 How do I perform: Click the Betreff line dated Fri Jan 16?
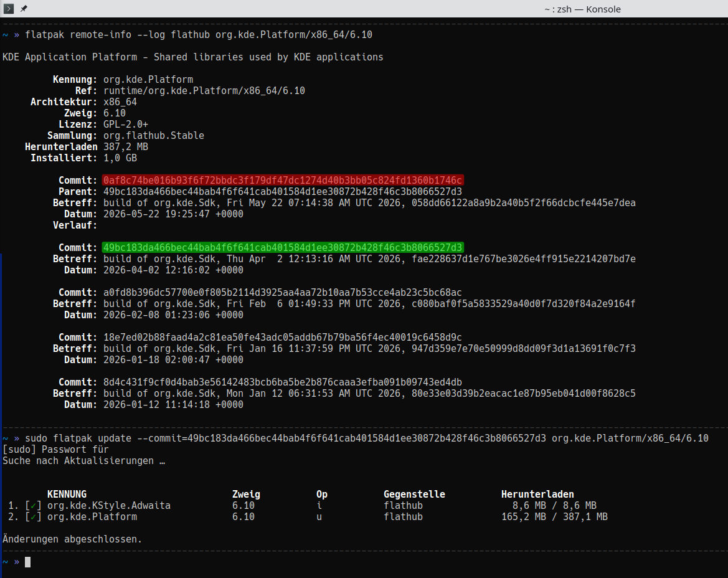click(x=369, y=349)
